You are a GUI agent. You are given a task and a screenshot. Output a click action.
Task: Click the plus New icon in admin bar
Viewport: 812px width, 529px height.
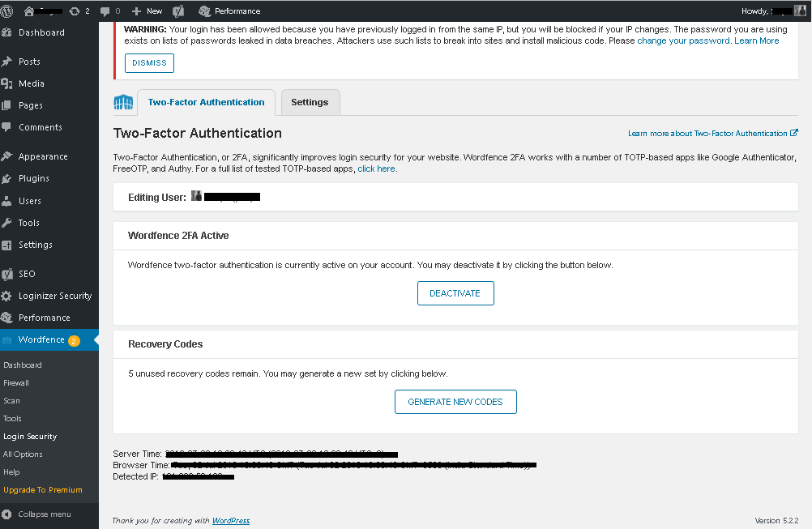click(x=136, y=11)
